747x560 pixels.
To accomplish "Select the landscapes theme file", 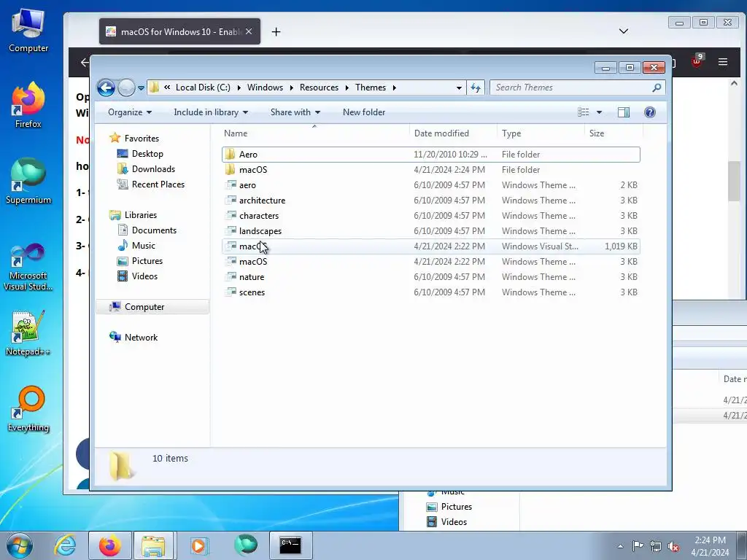I will click(430, 230).
